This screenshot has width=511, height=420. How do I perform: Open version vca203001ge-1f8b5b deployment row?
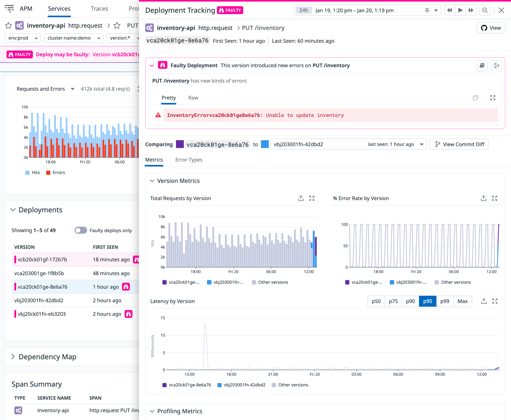click(x=76, y=273)
